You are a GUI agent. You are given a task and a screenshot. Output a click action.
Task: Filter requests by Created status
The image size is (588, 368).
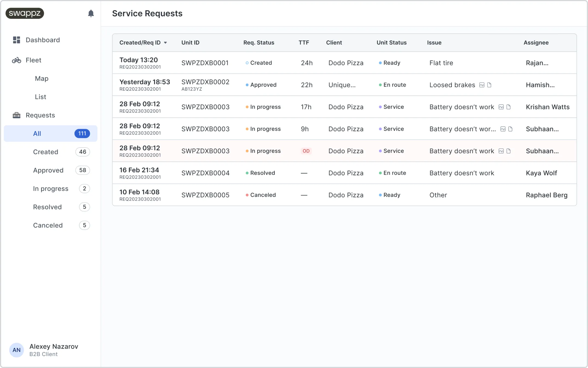point(46,152)
